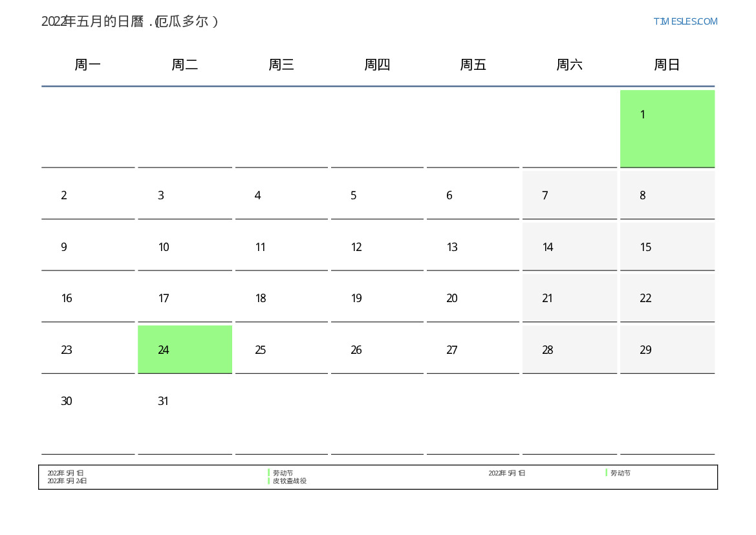Select the 周一 column header
The width and height of the screenshot is (756, 535).
pos(88,64)
